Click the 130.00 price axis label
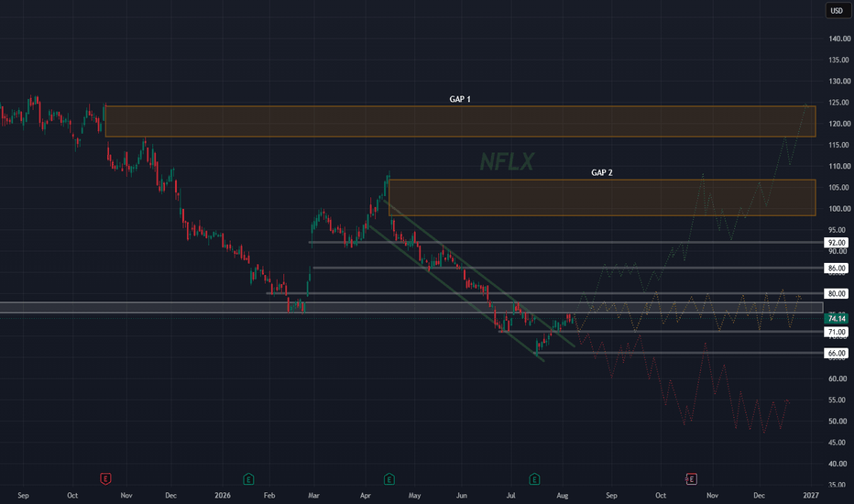Screen dimensions: 854x504 (839, 82)
